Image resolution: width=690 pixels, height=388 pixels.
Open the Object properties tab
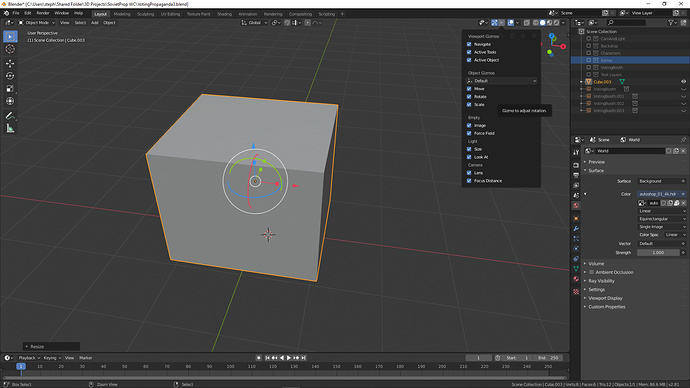576,218
